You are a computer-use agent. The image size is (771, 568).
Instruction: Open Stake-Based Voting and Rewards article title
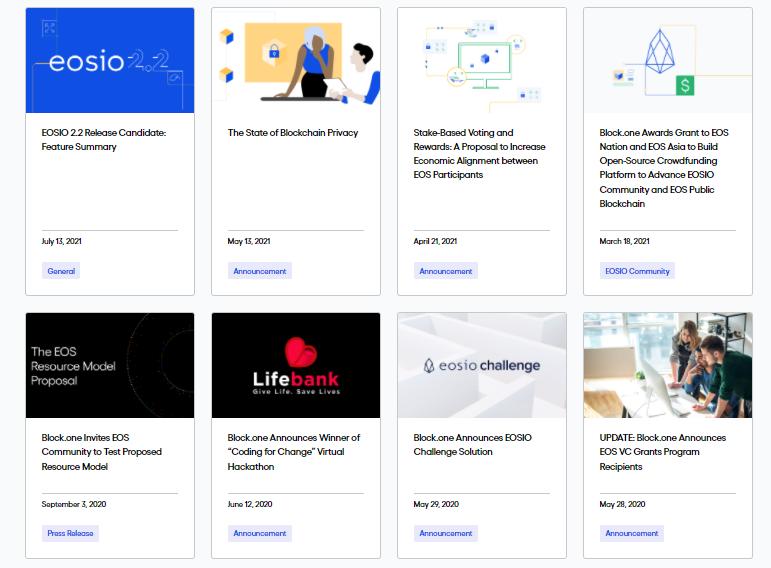click(x=479, y=153)
